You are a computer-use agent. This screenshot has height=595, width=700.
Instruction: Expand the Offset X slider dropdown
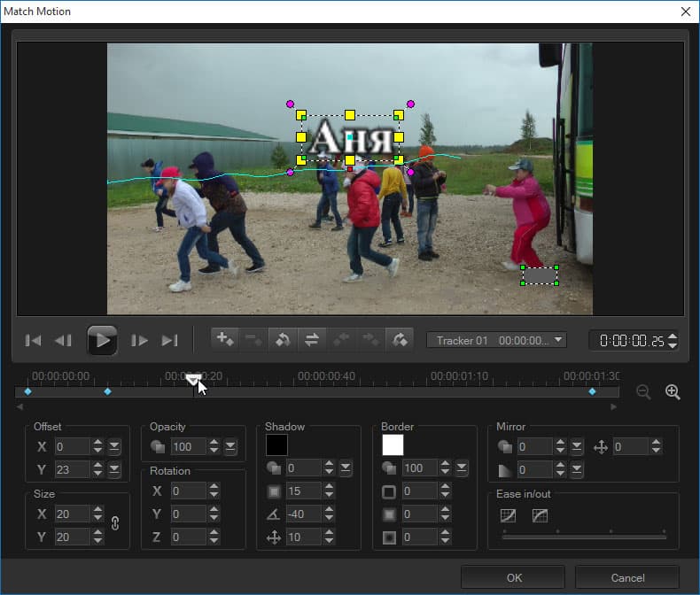click(114, 446)
